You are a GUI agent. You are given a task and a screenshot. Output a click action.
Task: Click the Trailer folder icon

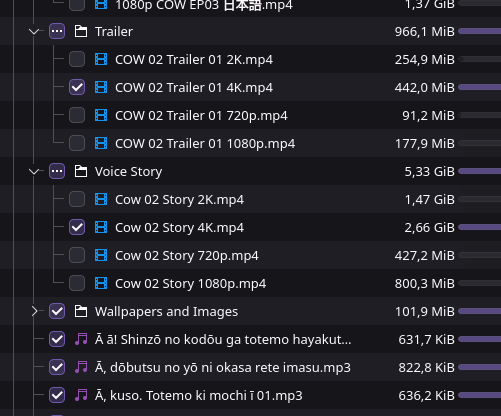[x=81, y=31]
